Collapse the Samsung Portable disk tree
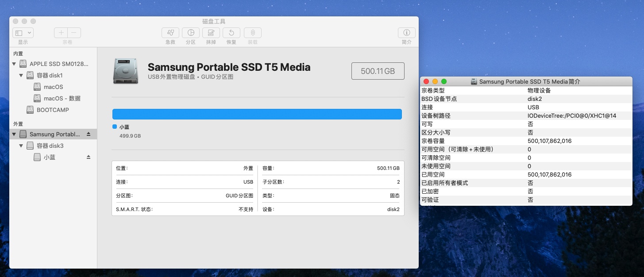 14,134
